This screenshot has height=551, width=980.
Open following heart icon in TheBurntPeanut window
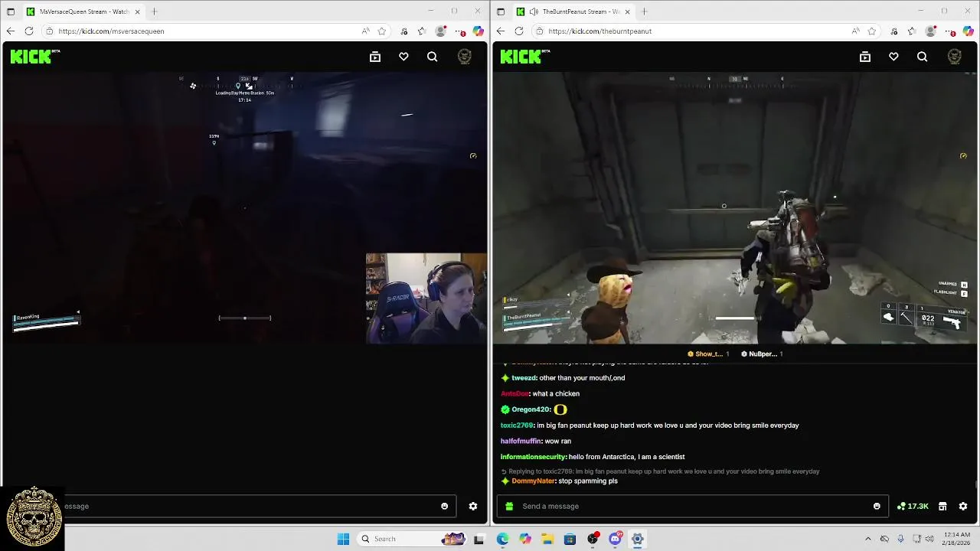[893, 57]
